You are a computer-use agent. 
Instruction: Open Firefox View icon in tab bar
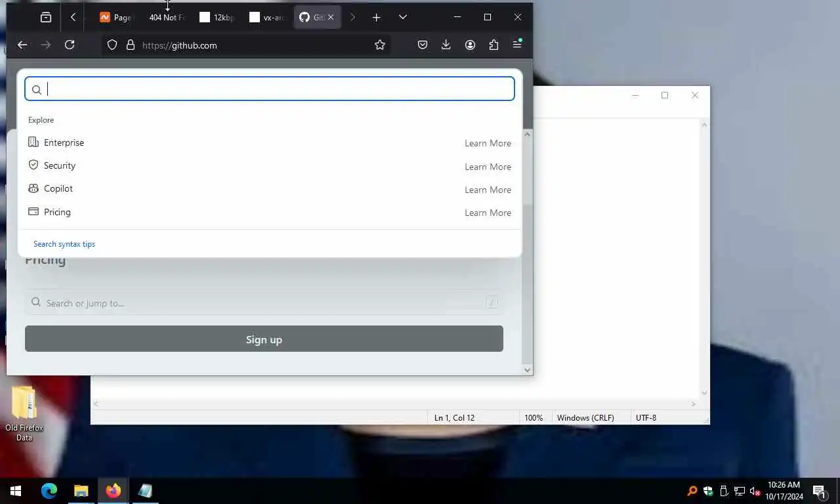[45, 18]
